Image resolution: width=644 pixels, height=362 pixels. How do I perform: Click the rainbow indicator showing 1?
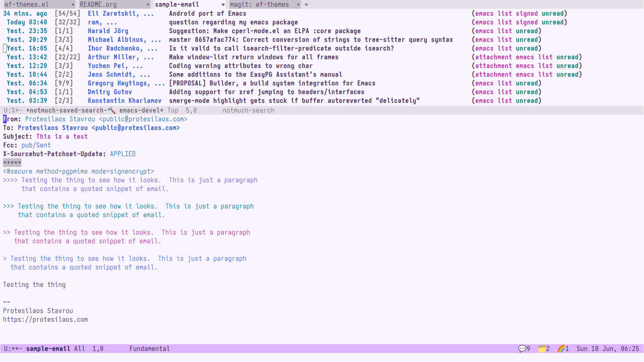[x=563, y=349]
